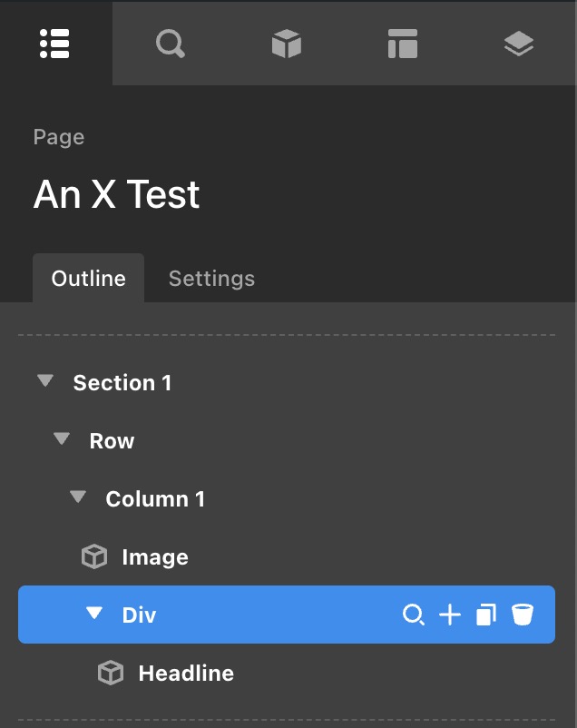The height and width of the screenshot is (728, 577).
Task: Open the Templates layout icon in top bar
Action: click(x=403, y=44)
